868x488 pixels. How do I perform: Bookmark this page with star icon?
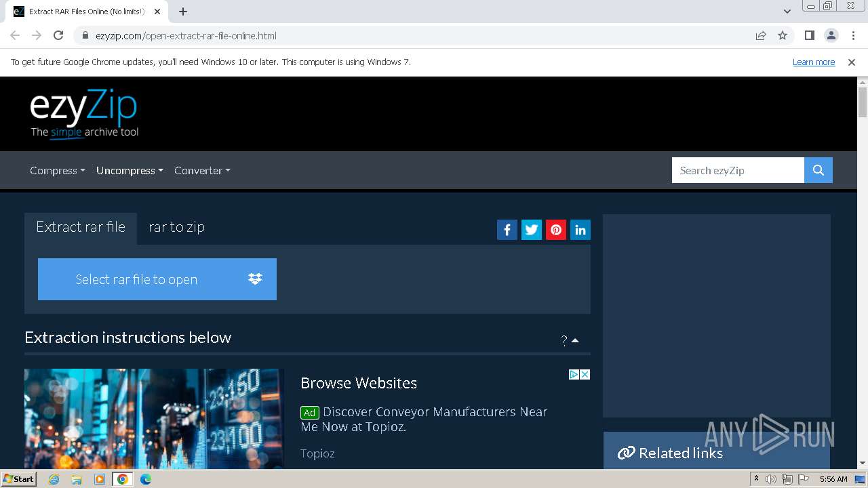783,35
